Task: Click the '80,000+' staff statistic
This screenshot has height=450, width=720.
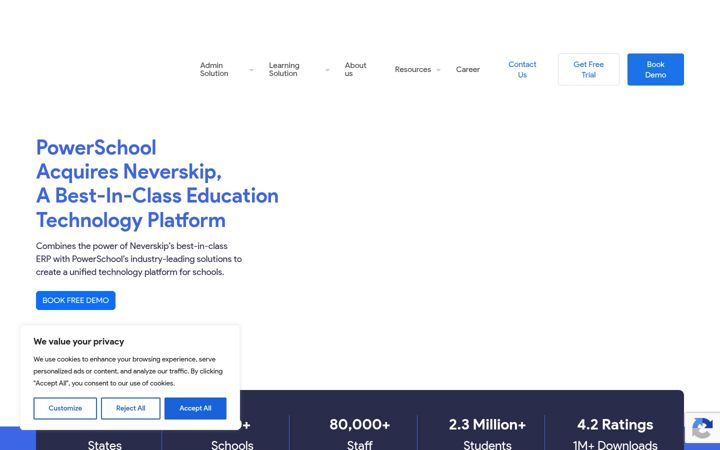Action: (360, 425)
